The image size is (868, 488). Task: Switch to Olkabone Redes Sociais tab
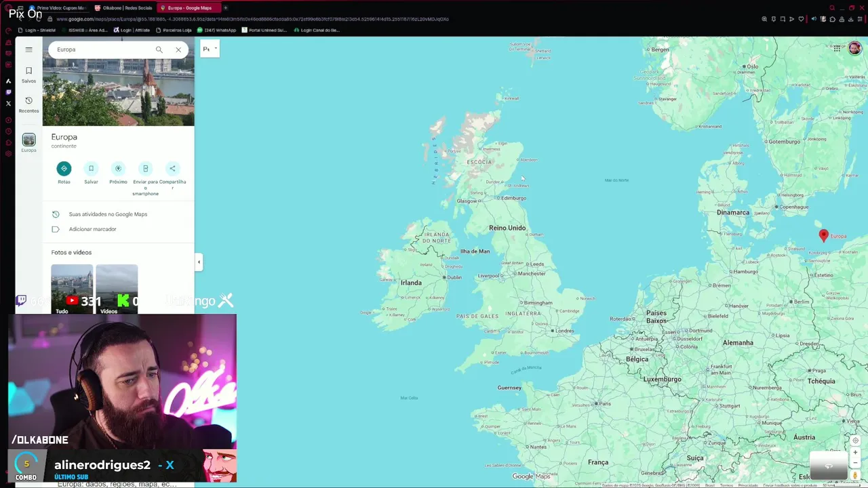[x=122, y=8]
